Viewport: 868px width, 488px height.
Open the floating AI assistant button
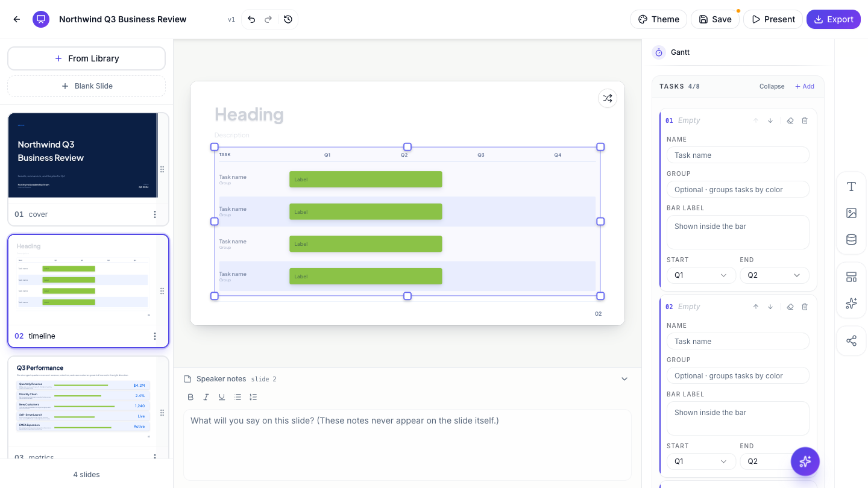pos(805,462)
